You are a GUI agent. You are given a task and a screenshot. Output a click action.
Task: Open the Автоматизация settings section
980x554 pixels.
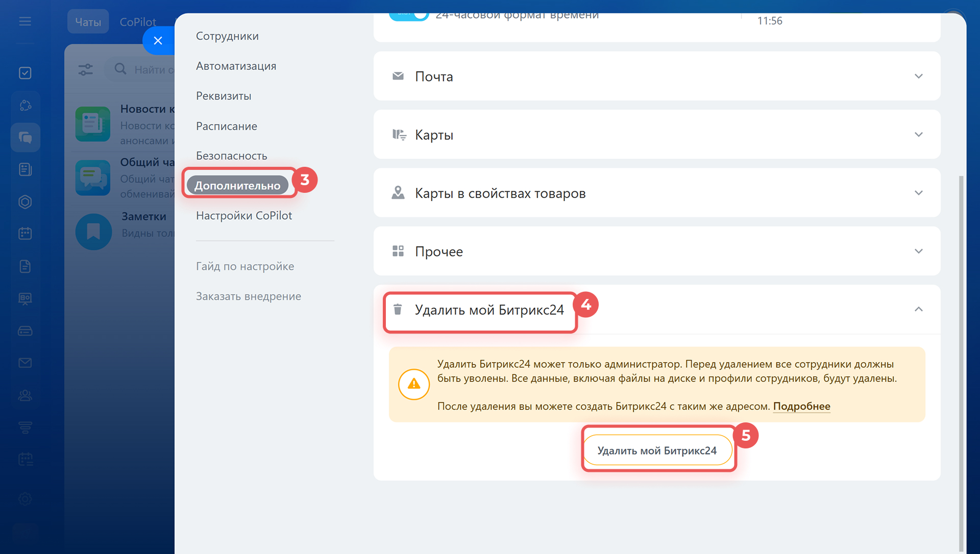(236, 66)
